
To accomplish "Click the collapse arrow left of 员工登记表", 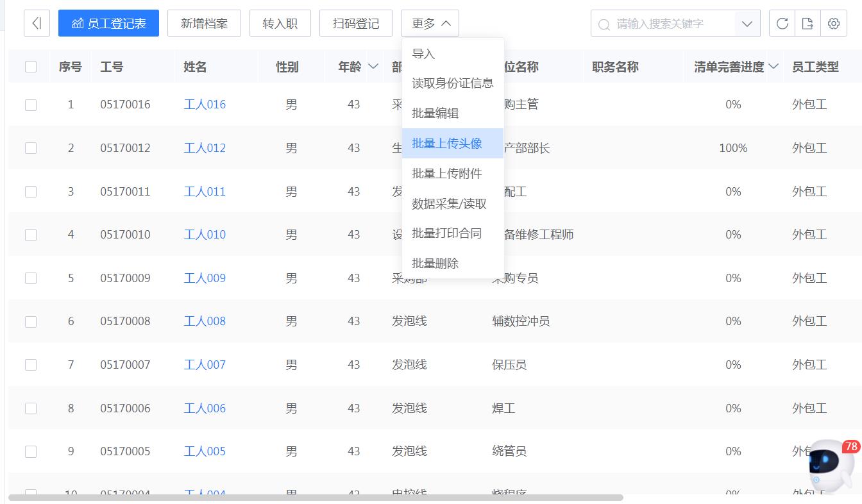I will click(x=37, y=23).
